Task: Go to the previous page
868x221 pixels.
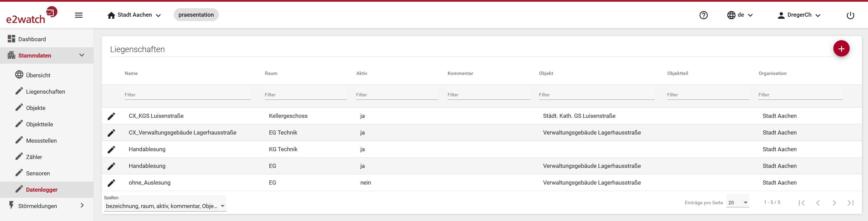Action: click(x=818, y=203)
